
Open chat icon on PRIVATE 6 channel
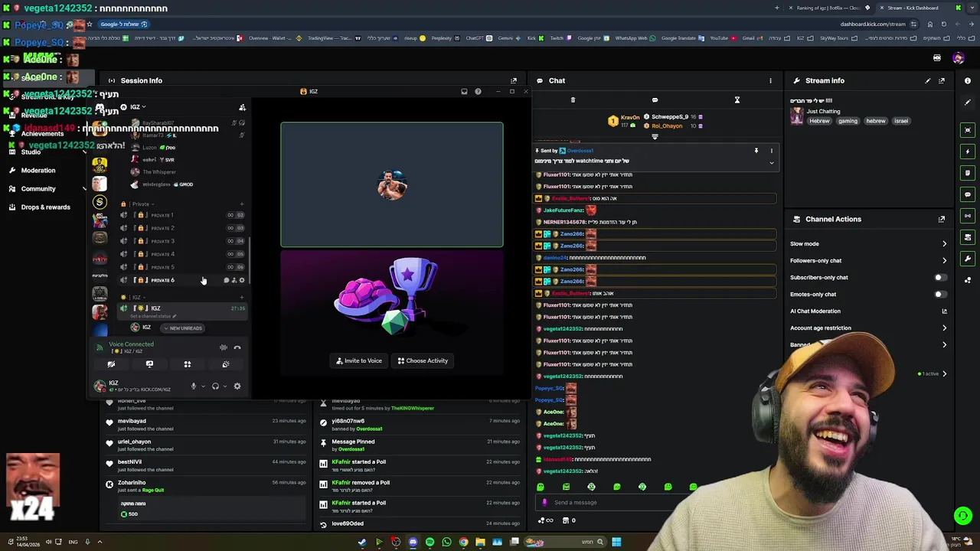tap(227, 280)
